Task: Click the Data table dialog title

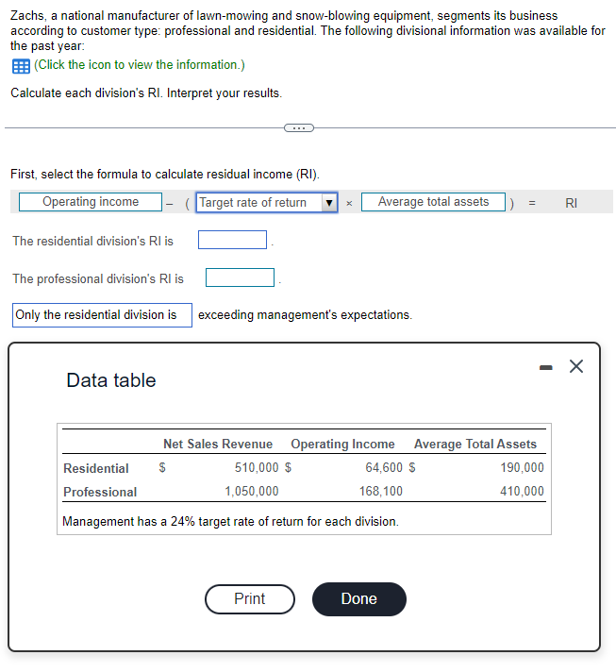Action: (x=111, y=380)
